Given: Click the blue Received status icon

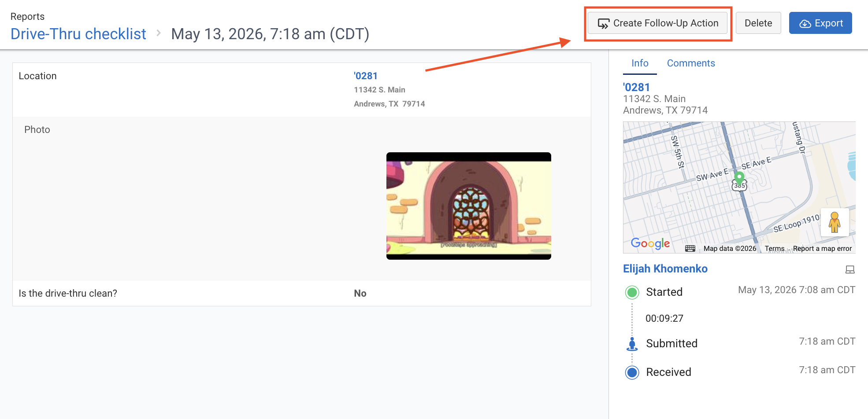Looking at the screenshot, I should 632,372.
